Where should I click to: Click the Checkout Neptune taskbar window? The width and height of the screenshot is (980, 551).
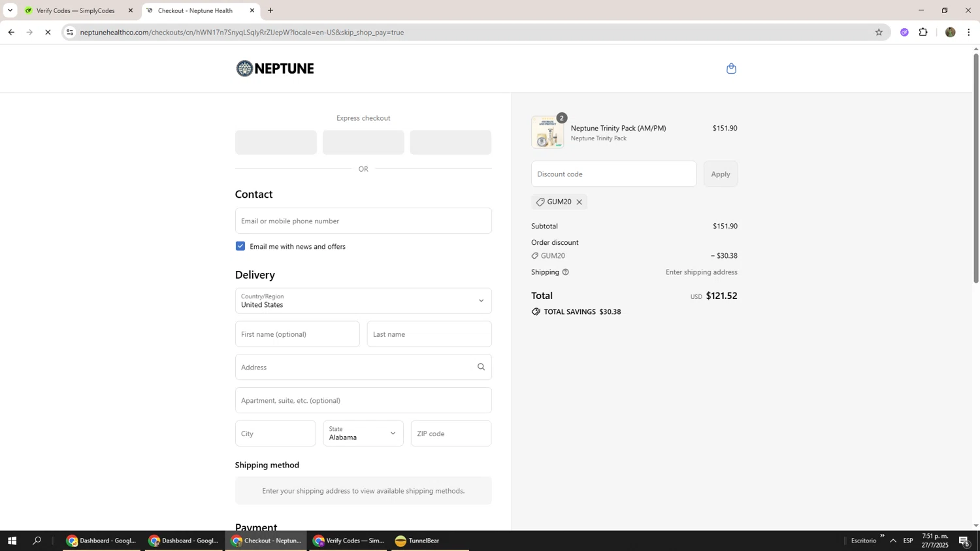[x=266, y=541]
